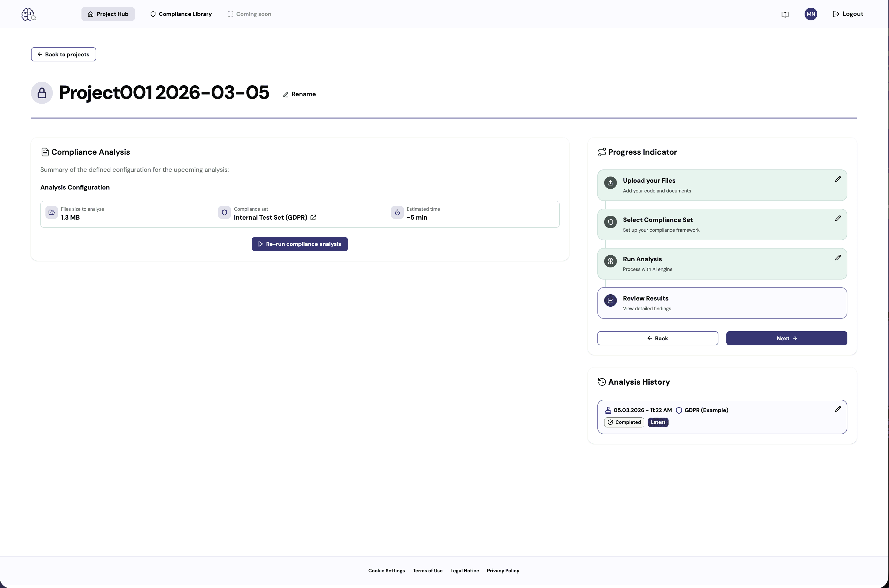Re-run the compliance analysis
Viewport: 889px width, 588px height.
[x=299, y=244]
